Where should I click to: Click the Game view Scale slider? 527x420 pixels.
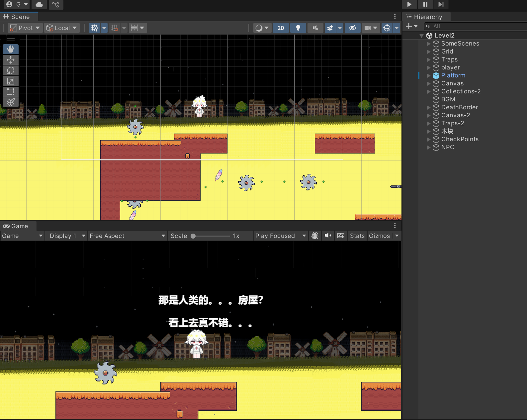coord(211,236)
